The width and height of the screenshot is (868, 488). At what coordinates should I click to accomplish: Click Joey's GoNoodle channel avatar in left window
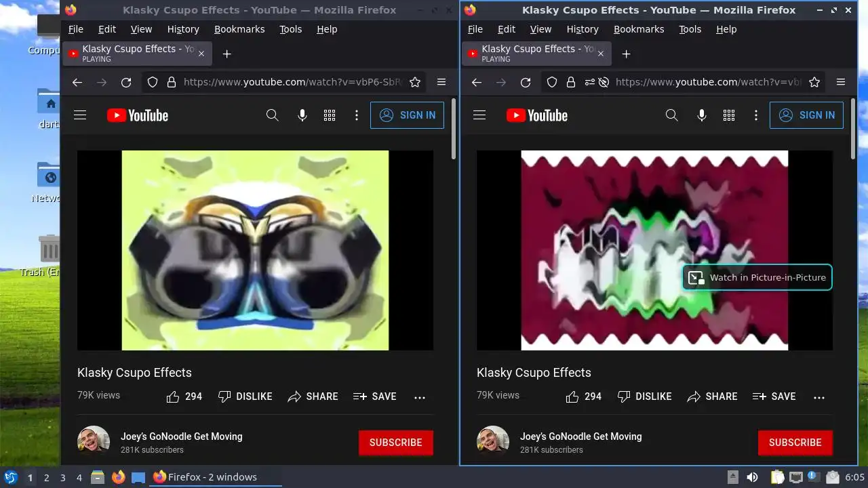[94, 443]
